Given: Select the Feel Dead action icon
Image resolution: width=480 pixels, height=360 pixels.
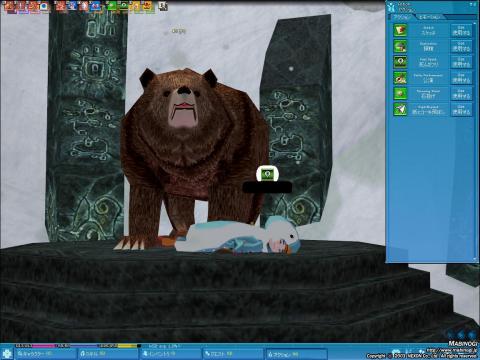Looking at the screenshot, I should coord(400,62).
